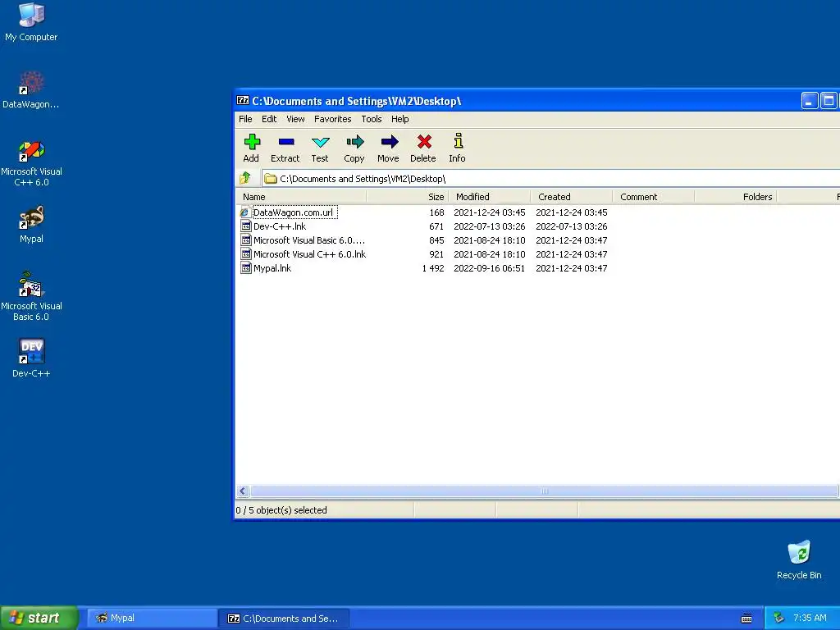Image resolution: width=840 pixels, height=630 pixels.
Task: Click created date 2021-12-24 03:45
Action: [572, 212]
